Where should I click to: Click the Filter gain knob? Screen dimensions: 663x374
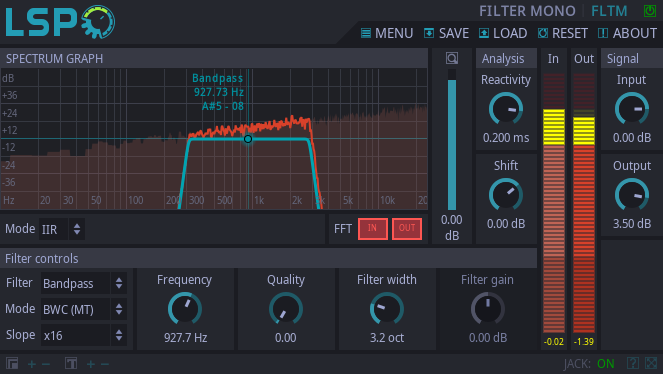[488, 308]
